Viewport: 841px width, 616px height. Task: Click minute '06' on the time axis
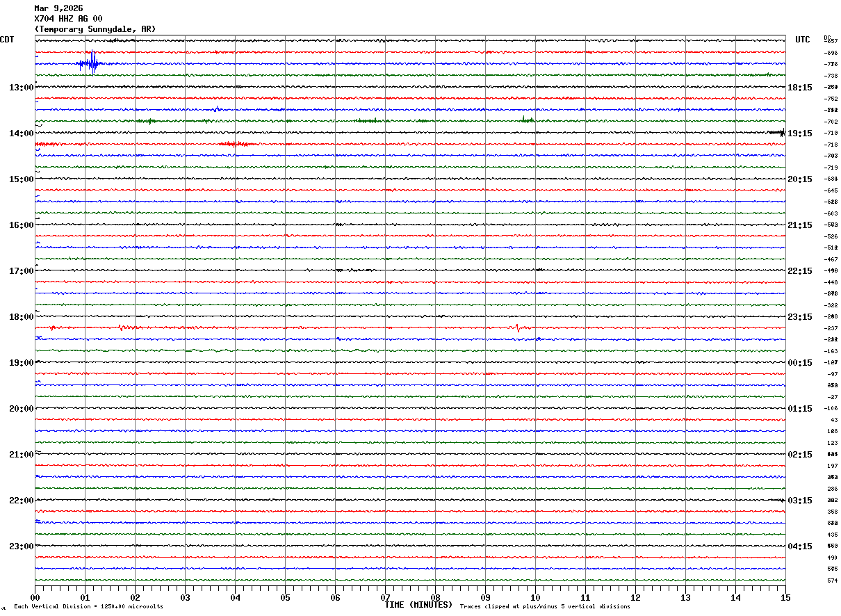pyautogui.click(x=335, y=597)
